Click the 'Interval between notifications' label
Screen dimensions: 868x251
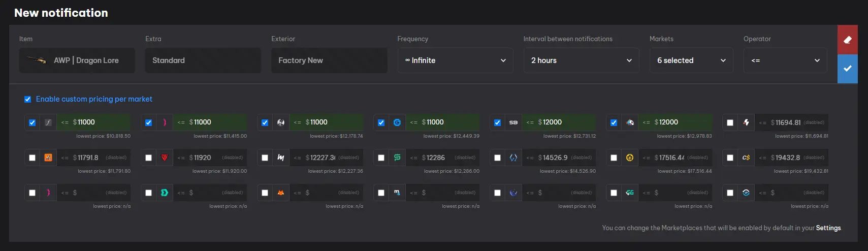point(568,39)
